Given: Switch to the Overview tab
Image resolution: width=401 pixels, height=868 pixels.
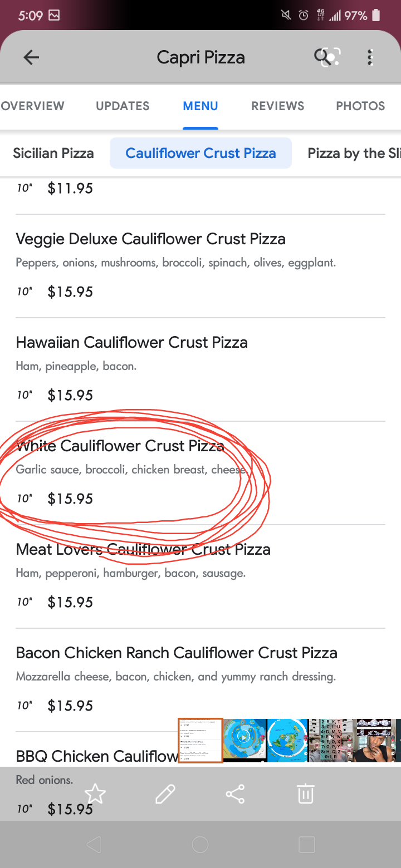Looking at the screenshot, I should pos(32,106).
